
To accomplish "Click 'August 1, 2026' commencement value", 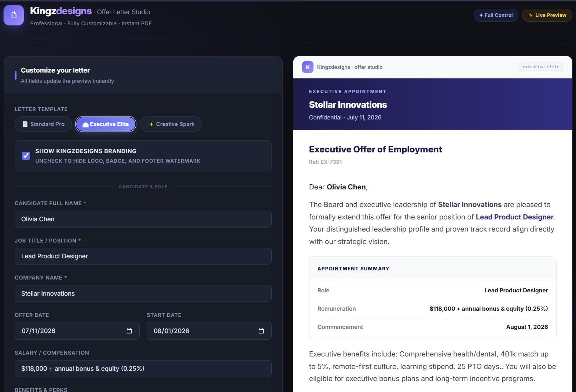I will point(527,327).
